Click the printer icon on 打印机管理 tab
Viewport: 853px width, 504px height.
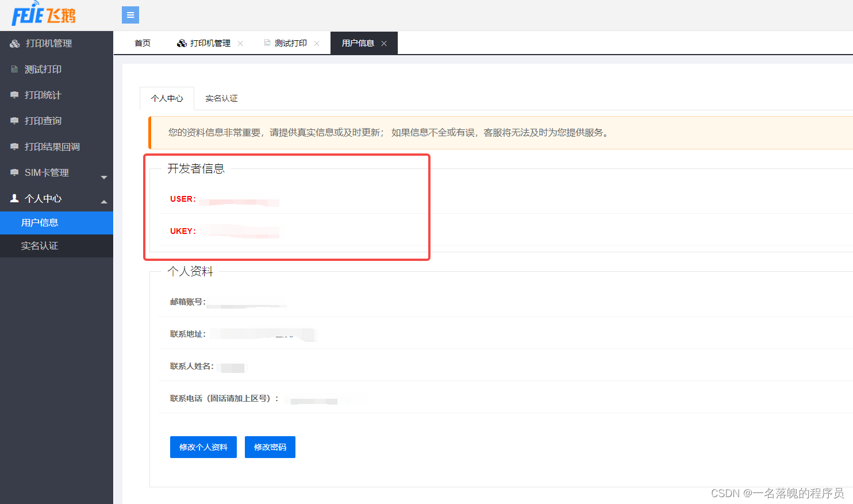coord(182,43)
